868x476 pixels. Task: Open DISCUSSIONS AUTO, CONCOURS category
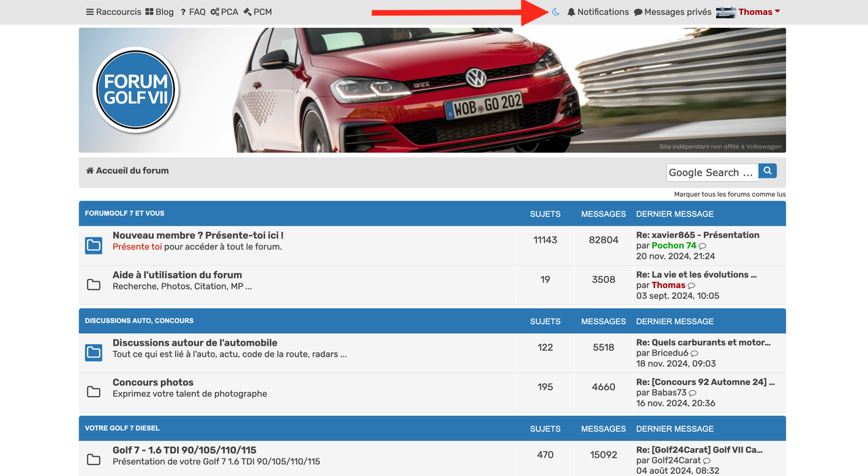coord(139,321)
